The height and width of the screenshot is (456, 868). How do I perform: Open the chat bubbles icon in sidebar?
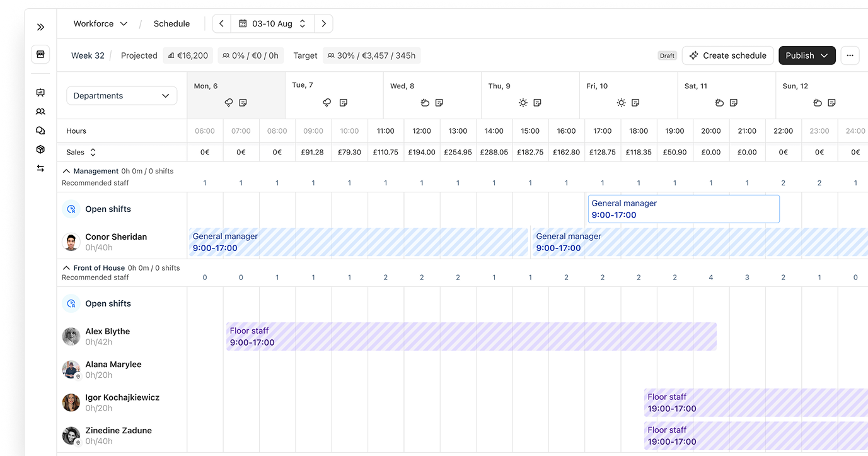click(x=40, y=131)
